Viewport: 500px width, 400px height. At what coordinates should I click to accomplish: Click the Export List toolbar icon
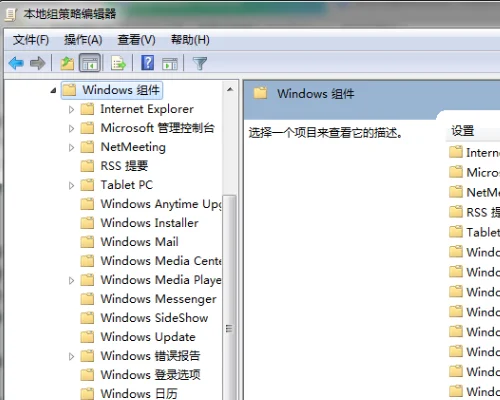(x=118, y=63)
